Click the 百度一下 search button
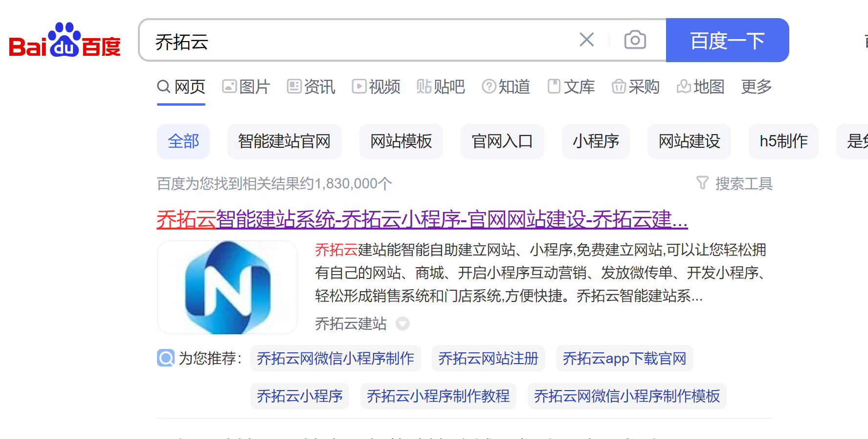The height and width of the screenshot is (439, 868). click(727, 40)
